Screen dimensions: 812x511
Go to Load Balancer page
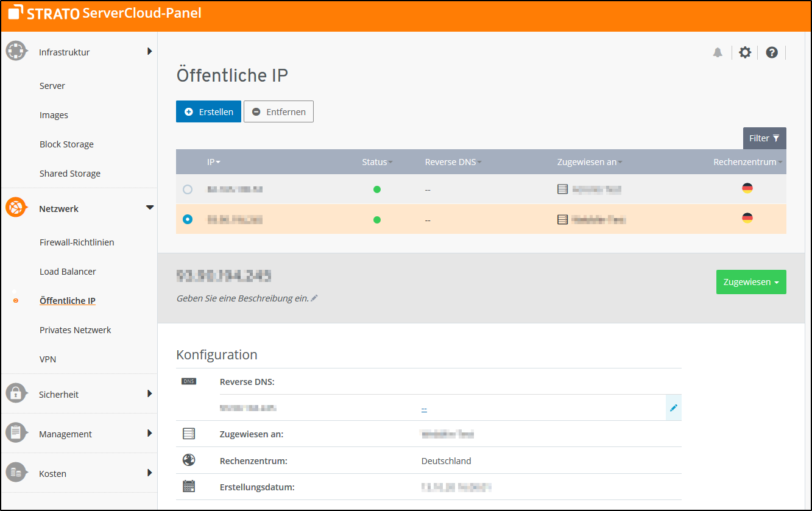click(68, 272)
